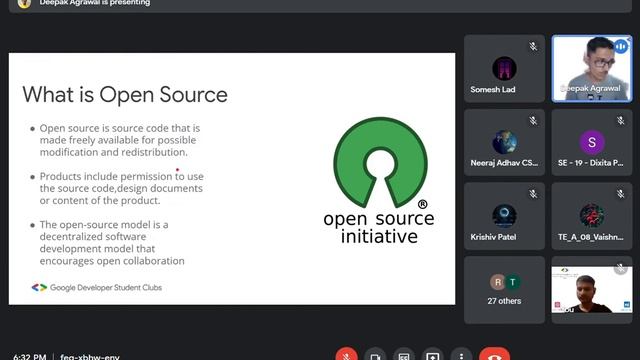640x360 pixels.
Task: Toggle the camera button in call controls
Action: coord(375,355)
